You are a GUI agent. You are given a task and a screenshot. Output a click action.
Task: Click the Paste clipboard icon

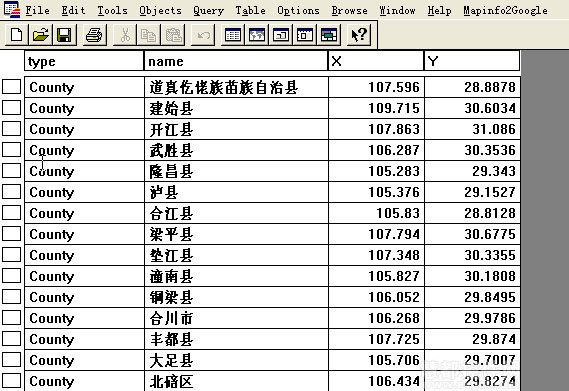(x=173, y=35)
